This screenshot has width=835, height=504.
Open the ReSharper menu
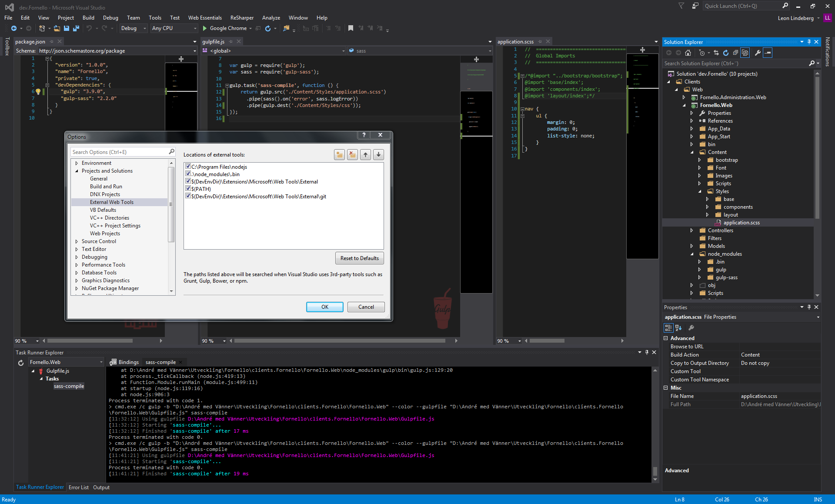point(242,18)
